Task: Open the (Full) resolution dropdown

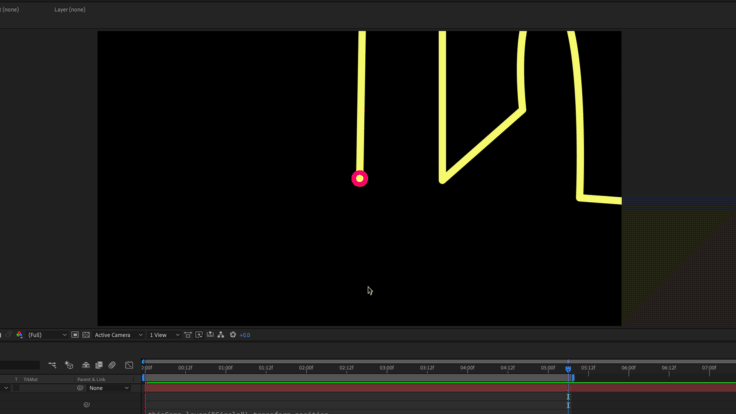Action: (x=47, y=335)
